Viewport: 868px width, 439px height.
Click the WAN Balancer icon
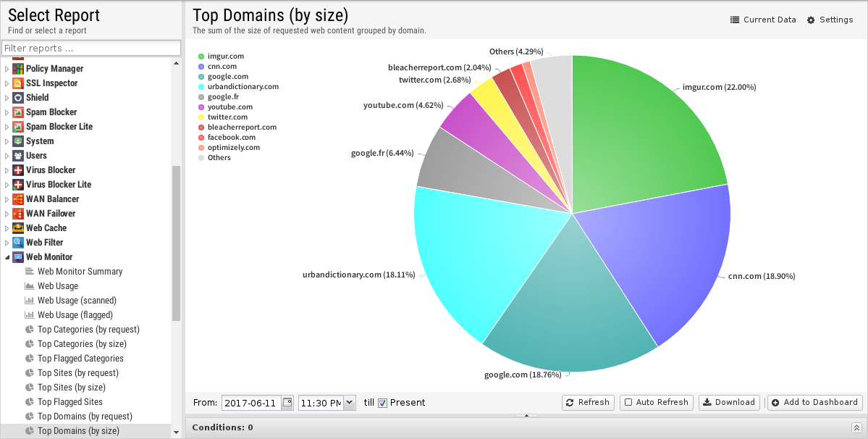tap(17, 198)
